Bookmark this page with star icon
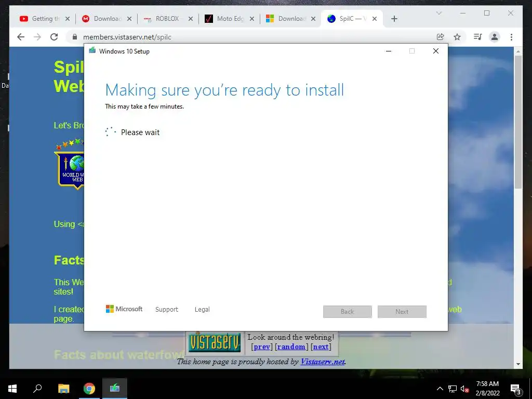532x399 pixels. 457,37
